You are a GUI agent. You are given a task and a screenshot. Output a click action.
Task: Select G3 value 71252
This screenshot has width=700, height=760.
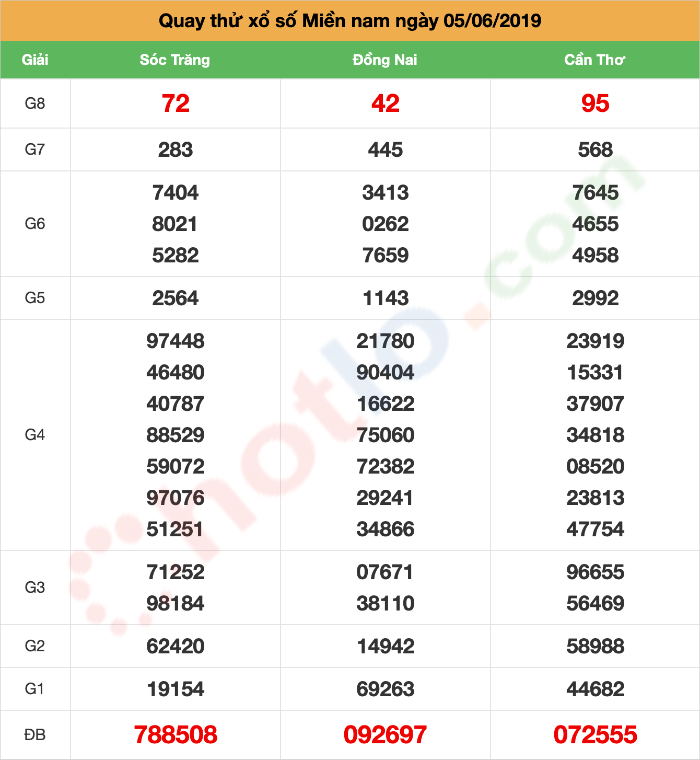point(176,572)
